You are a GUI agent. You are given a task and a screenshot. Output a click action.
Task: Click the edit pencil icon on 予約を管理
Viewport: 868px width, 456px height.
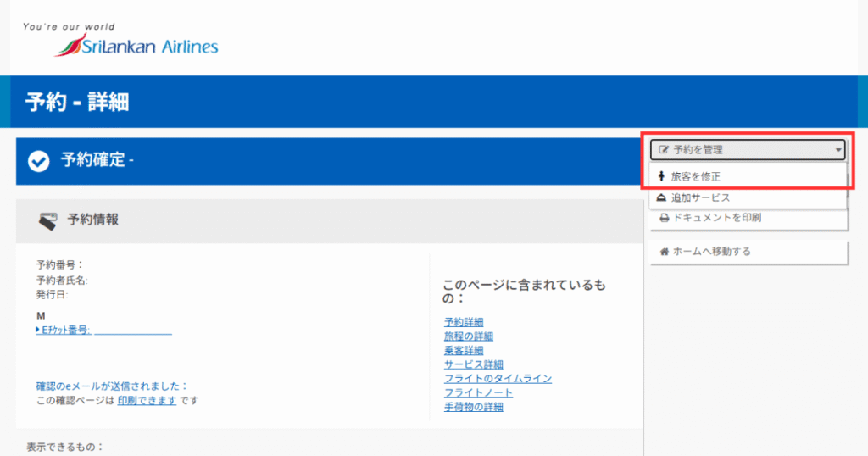point(664,150)
